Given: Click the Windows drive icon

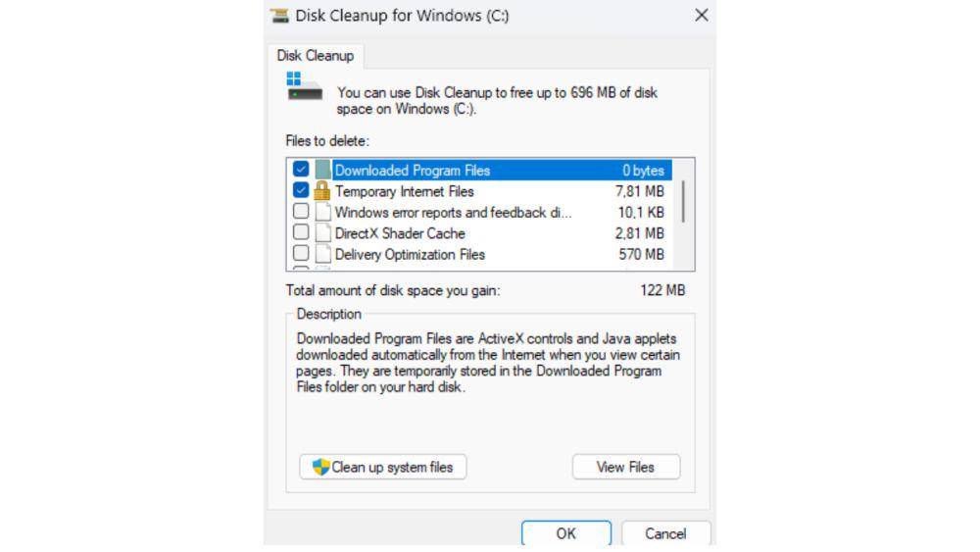Looking at the screenshot, I should [305, 86].
